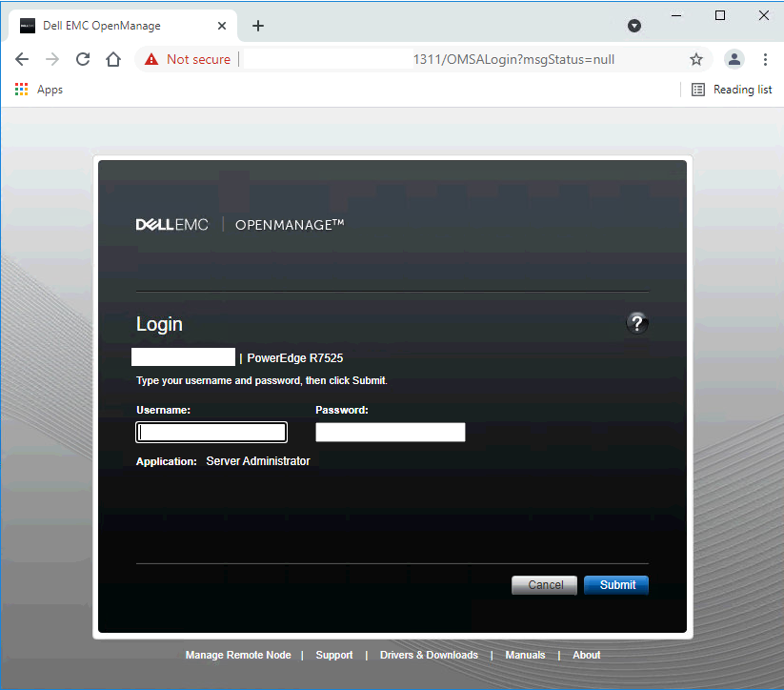Open the Reading list
Viewport: 784px width, 690px height.
(x=732, y=90)
